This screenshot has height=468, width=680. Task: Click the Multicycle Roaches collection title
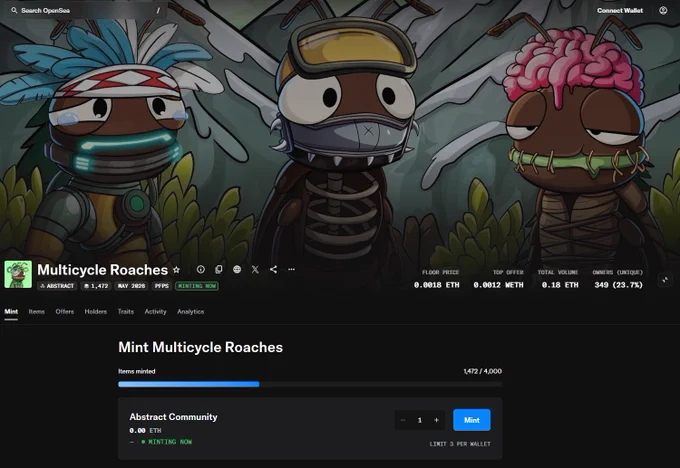[102, 270]
